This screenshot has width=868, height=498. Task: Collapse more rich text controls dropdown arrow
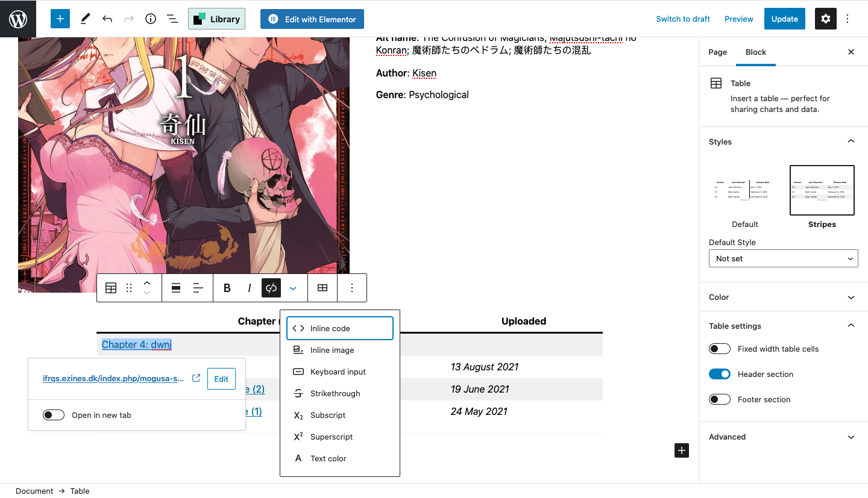point(293,288)
